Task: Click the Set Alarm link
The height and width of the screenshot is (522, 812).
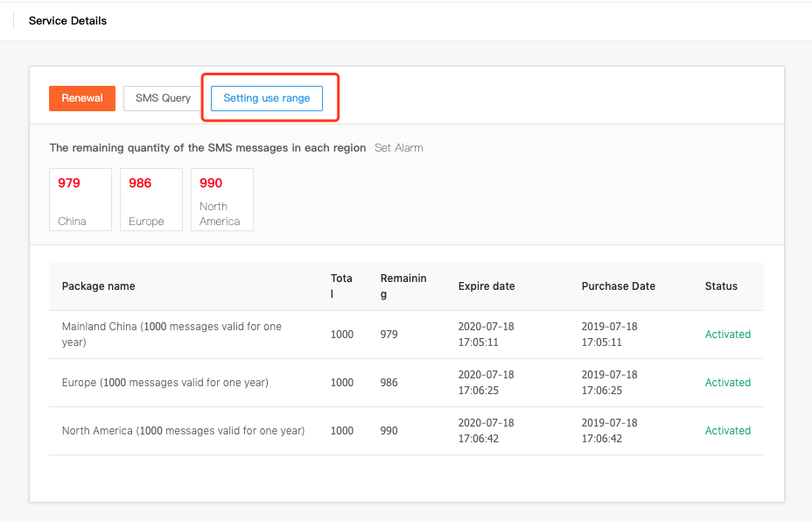Action: [x=399, y=148]
